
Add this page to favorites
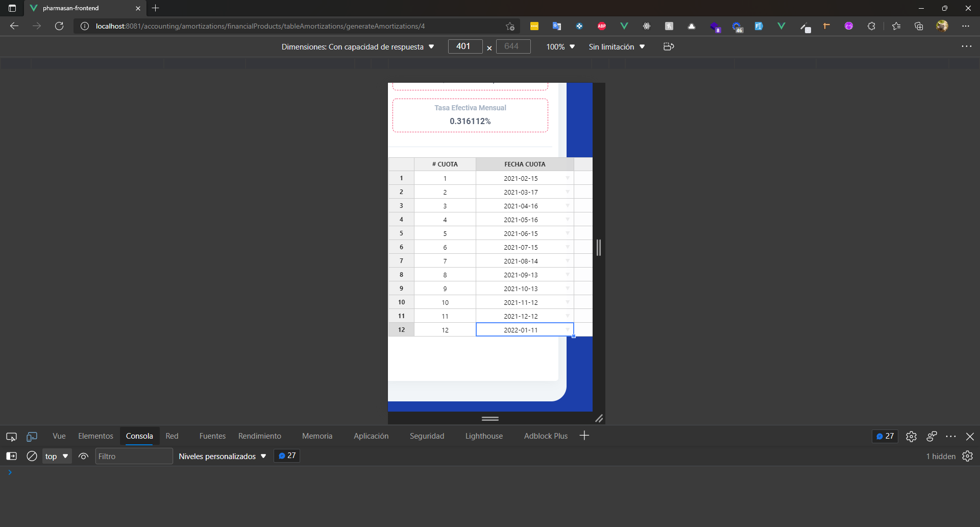pos(510,26)
